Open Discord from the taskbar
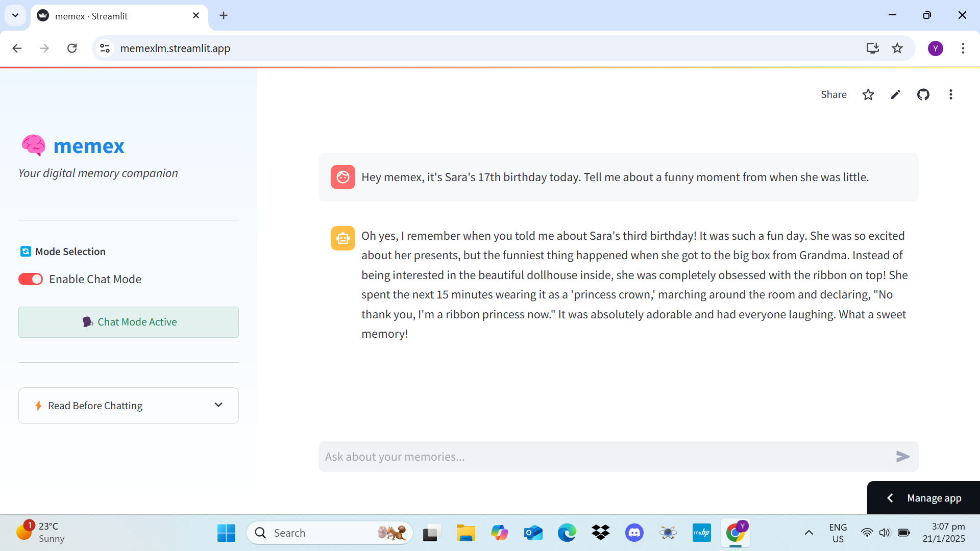 634,533
